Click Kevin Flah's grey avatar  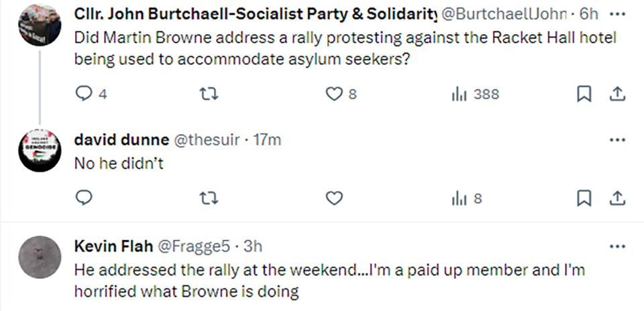[39, 256]
